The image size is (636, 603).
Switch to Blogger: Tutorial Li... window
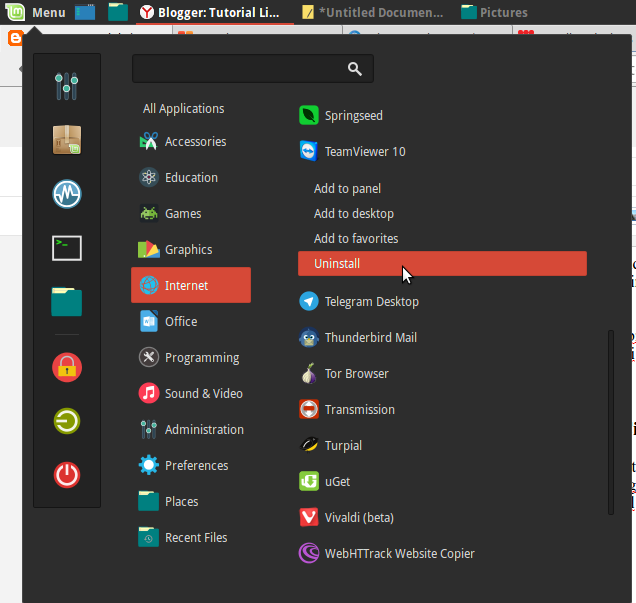click(x=215, y=12)
